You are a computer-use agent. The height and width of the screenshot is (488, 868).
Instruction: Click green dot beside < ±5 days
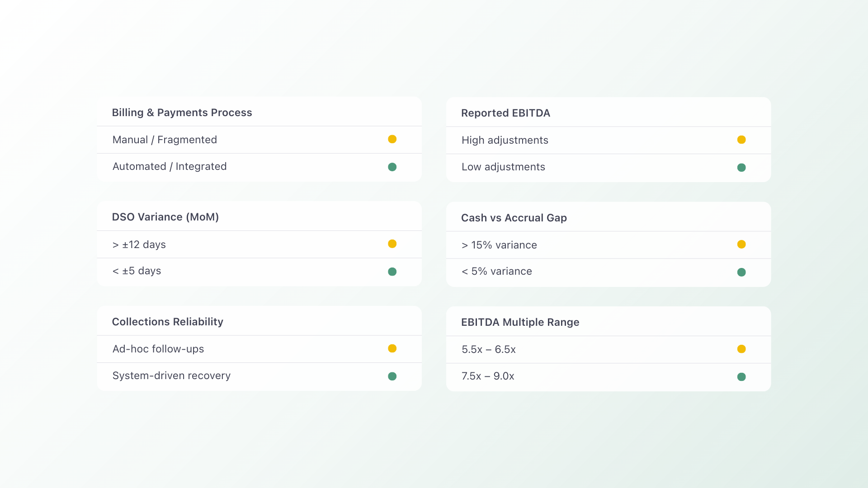point(392,272)
